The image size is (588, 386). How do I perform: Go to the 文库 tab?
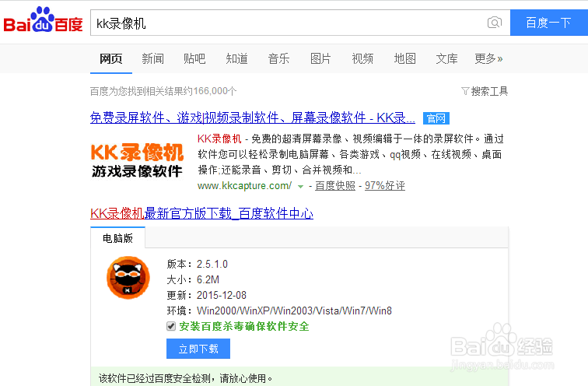click(x=446, y=58)
